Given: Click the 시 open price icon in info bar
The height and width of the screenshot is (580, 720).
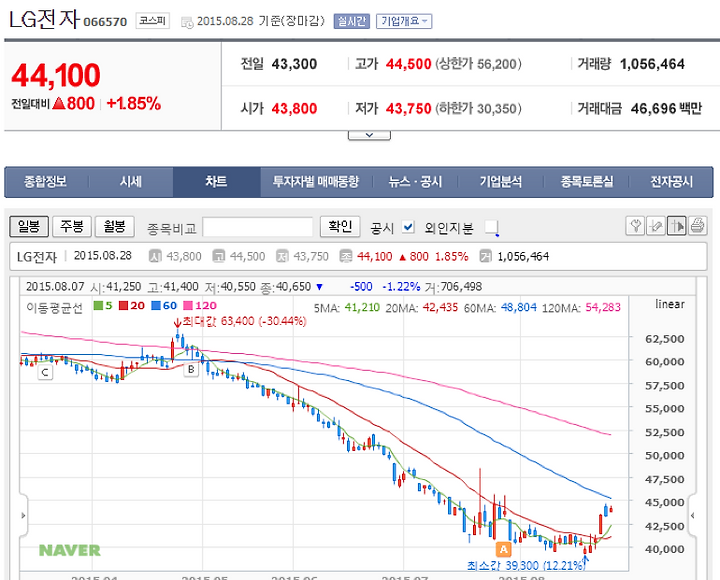Looking at the screenshot, I should 155,256.
